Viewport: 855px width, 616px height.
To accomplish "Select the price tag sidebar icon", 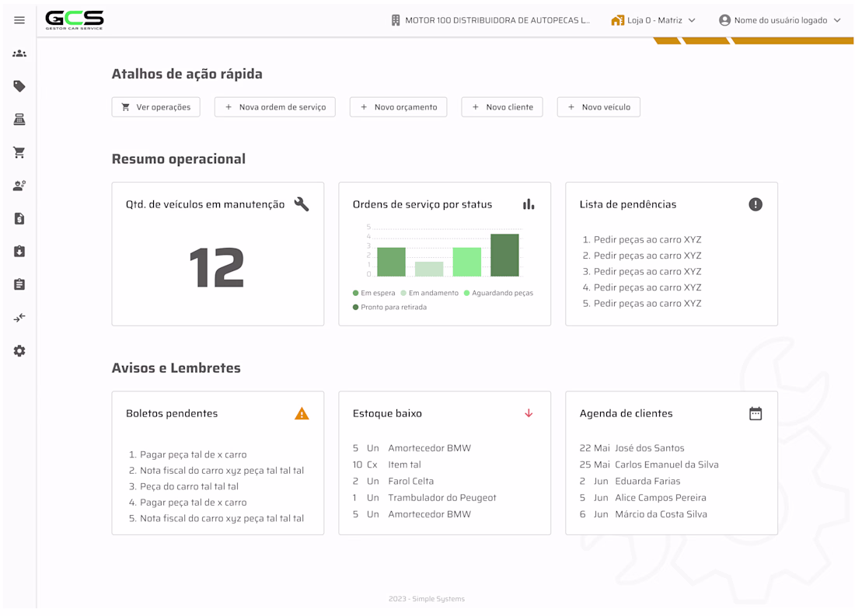I will tap(19, 86).
